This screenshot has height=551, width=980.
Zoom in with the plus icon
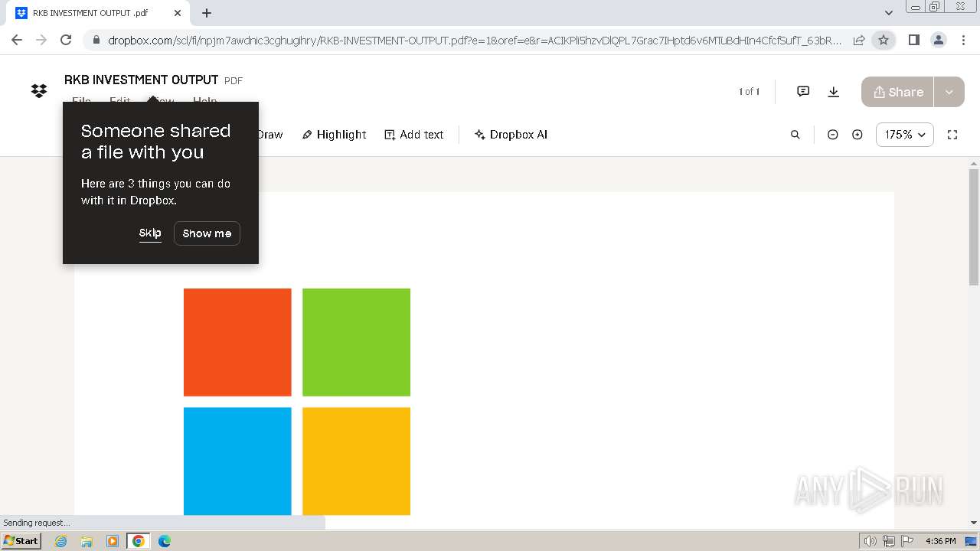[857, 135]
